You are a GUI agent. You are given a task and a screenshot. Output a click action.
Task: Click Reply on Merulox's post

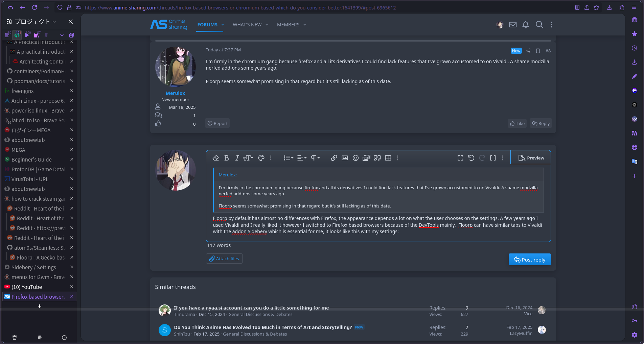pyautogui.click(x=541, y=123)
